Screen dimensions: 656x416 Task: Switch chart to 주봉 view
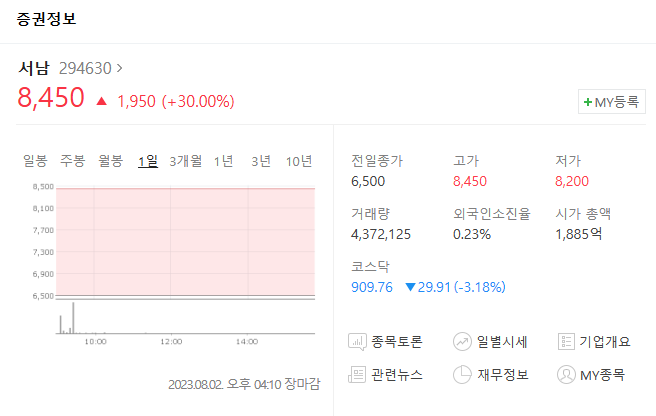(73, 161)
